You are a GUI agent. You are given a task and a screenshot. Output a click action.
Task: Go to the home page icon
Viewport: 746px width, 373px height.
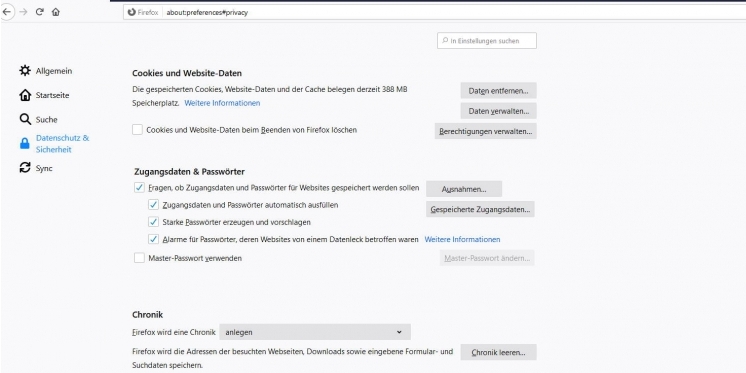pos(56,12)
